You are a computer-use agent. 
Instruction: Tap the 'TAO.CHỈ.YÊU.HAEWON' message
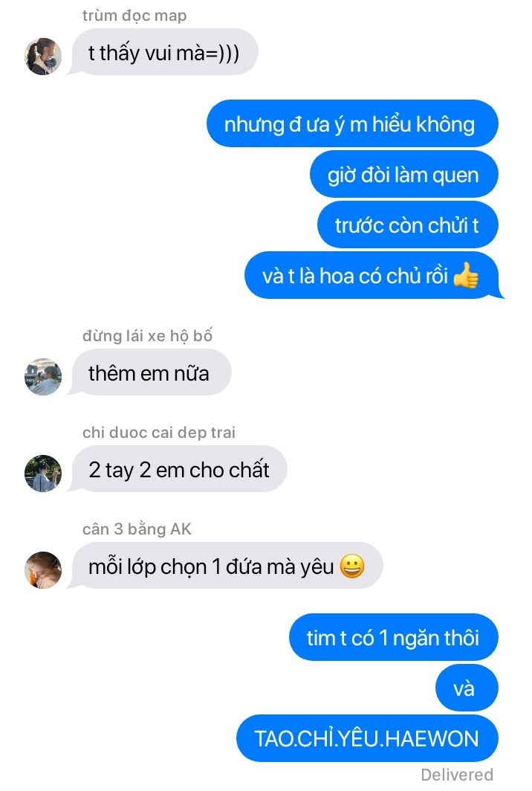pyautogui.click(x=367, y=738)
